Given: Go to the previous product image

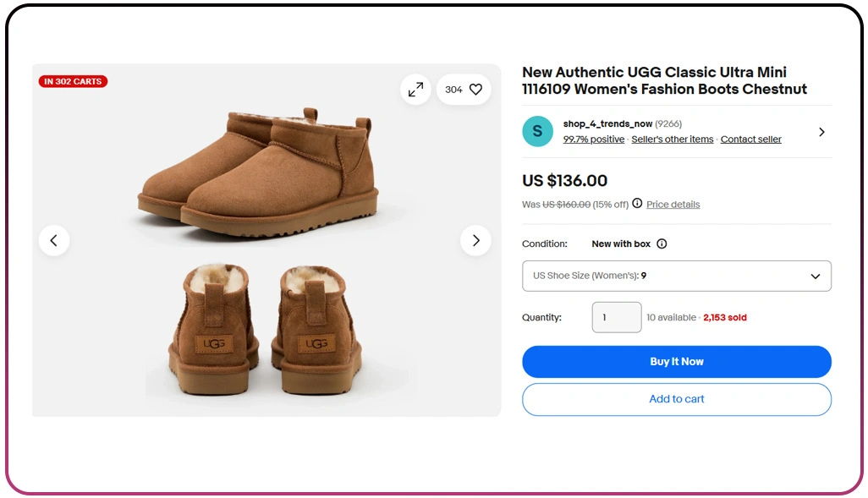Looking at the screenshot, I should coord(53,240).
